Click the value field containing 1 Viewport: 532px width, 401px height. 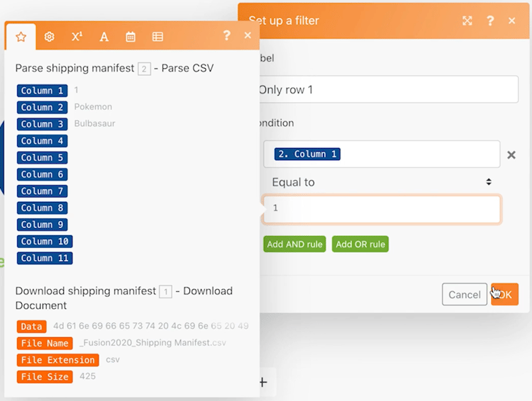click(x=382, y=208)
